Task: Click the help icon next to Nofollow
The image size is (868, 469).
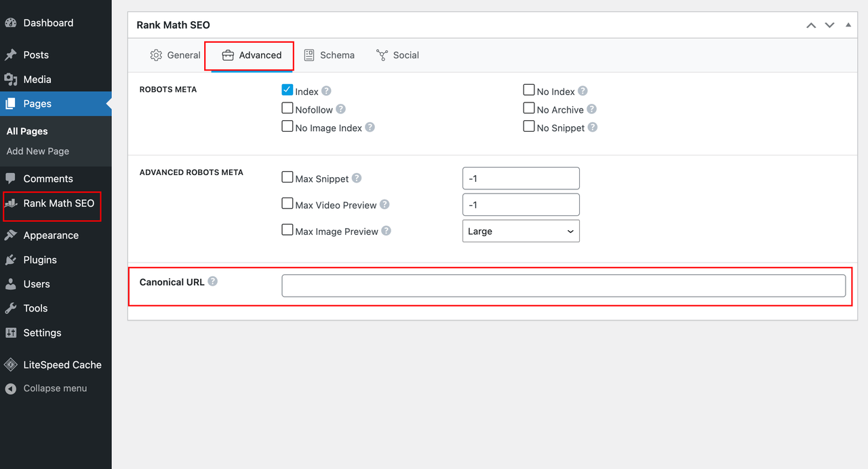Action: click(x=340, y=109)
